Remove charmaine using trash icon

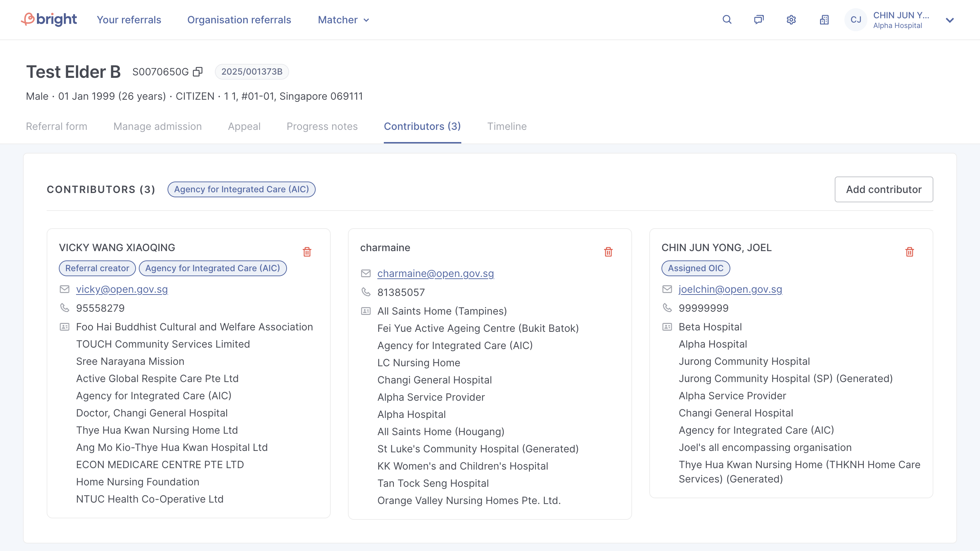tap(608, 251)
